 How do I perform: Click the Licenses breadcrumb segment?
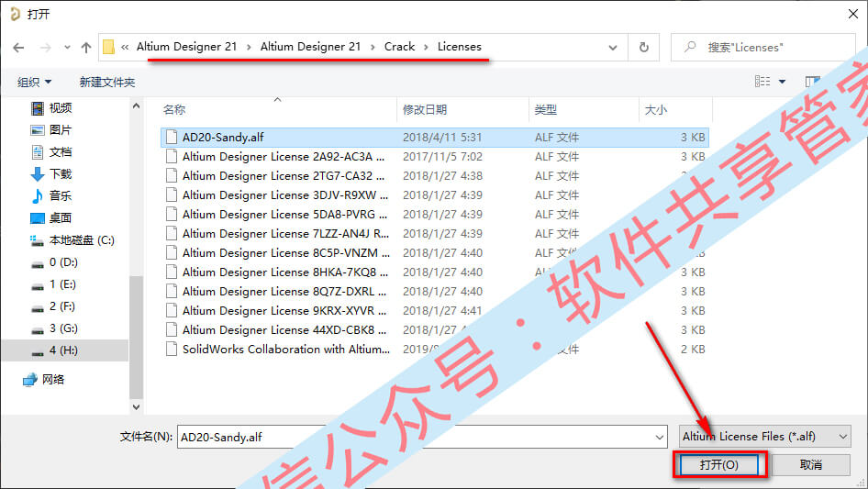(x=460, y=47)
